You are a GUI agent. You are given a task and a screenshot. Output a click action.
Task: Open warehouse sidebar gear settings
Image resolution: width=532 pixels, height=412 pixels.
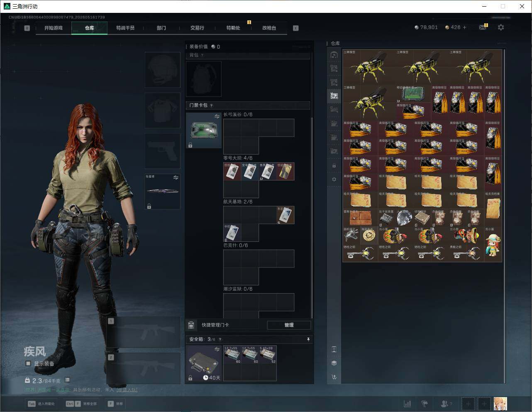pyautogui.click(x=334, y=179)
